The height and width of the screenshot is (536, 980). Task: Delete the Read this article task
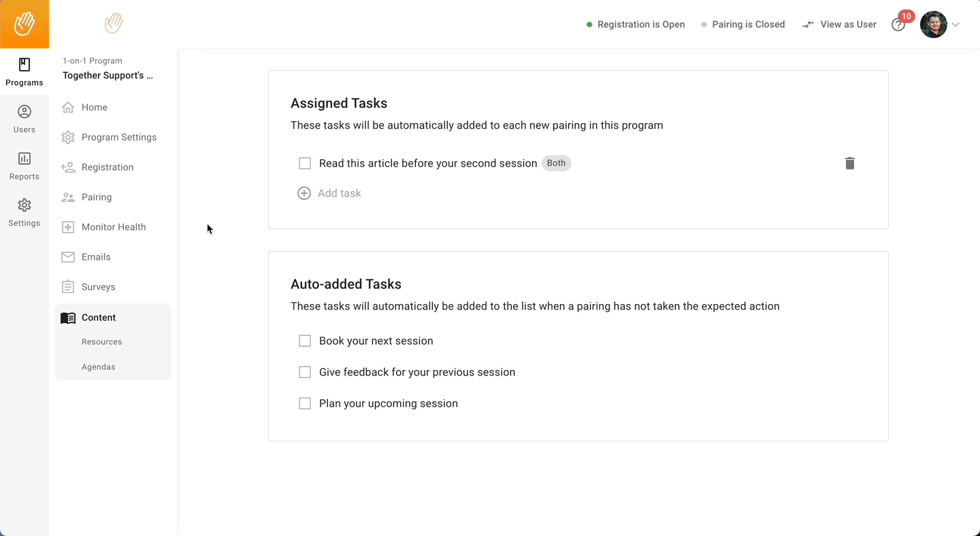coord(850,163)
